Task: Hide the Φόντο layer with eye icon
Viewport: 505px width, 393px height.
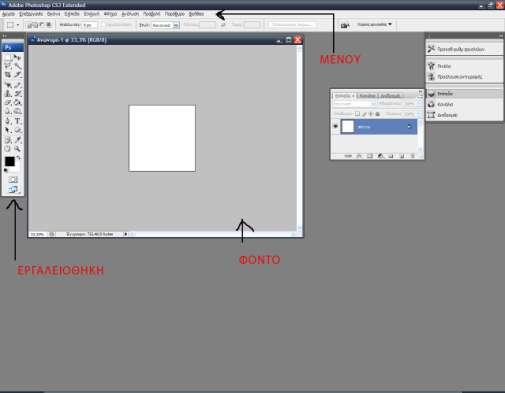Action: pyautogui.click(x=335, y=126)
